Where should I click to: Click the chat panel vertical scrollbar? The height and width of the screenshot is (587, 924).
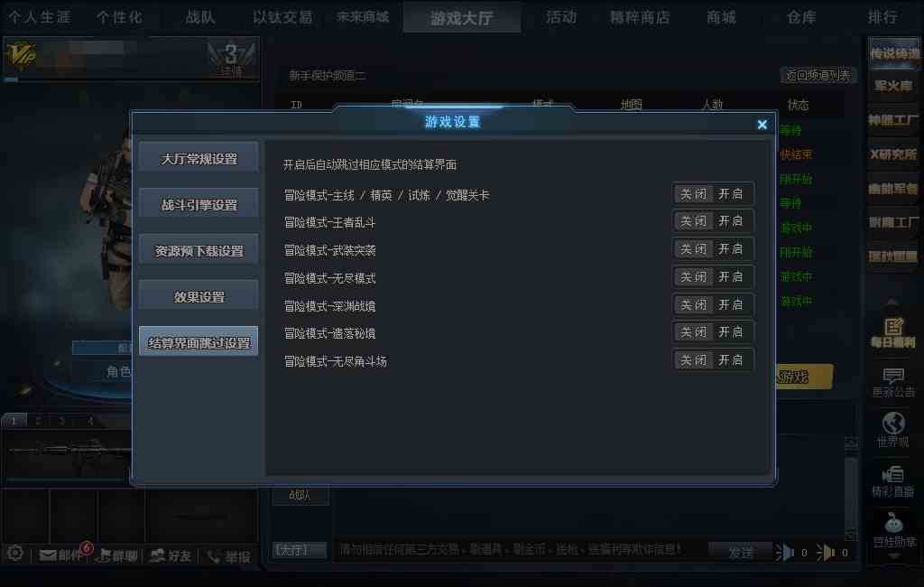[851, 489]
